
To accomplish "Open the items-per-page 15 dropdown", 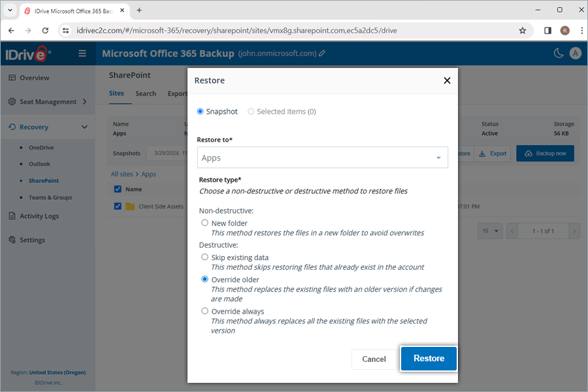I will (490, 231).
